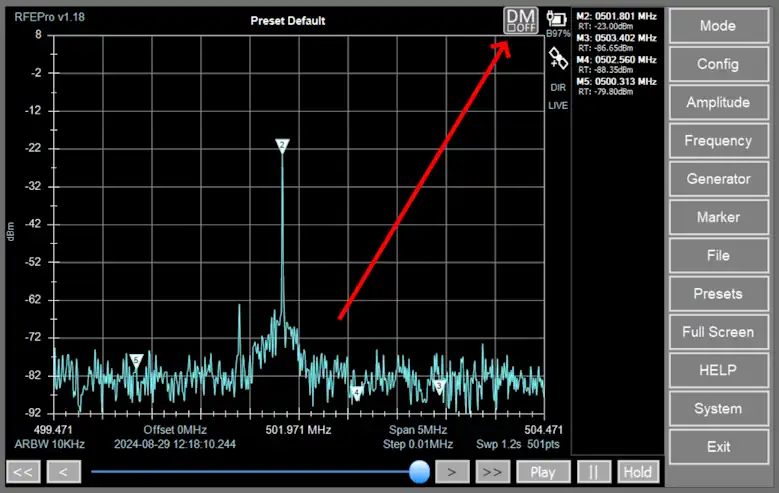Click the sweep playback slider handle
The image size is (779, 493).
click(420, 471)
